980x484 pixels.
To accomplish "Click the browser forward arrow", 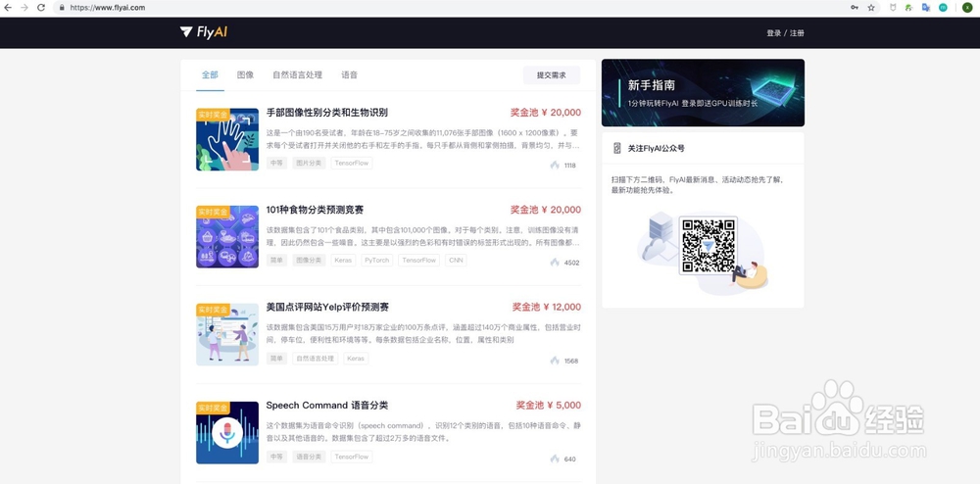I will (24, 8).
